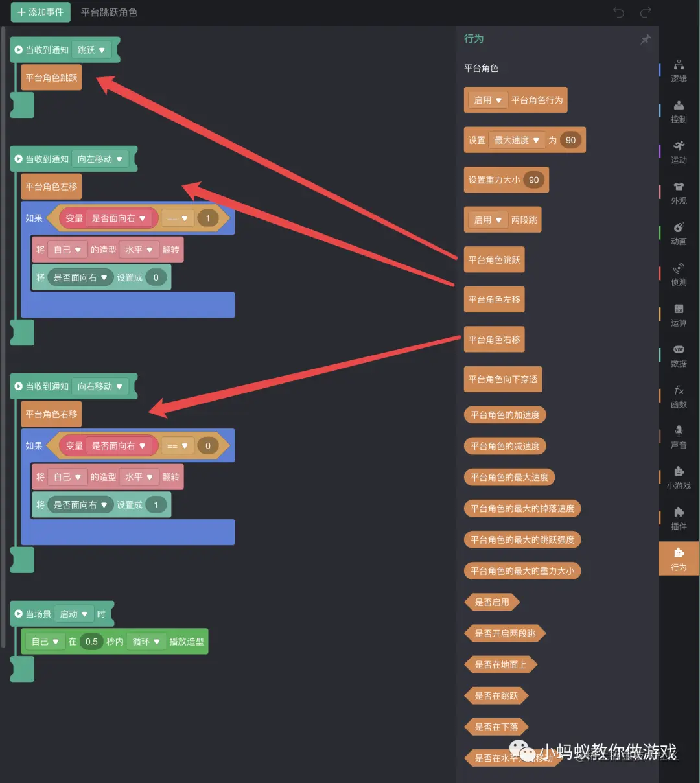Select the 是否开启两段跳 boolean block
Viewport: 700px width, 783px height.
[x=505, y=633]
